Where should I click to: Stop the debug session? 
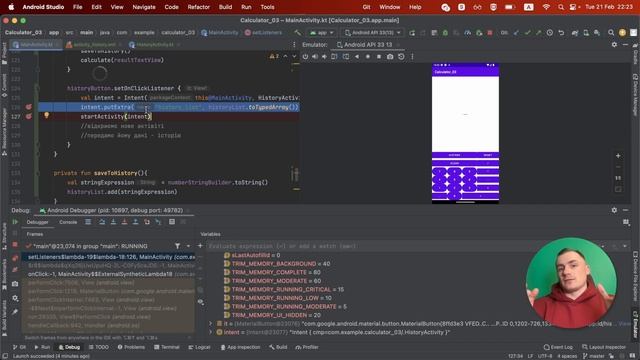(x=15, y=244)
